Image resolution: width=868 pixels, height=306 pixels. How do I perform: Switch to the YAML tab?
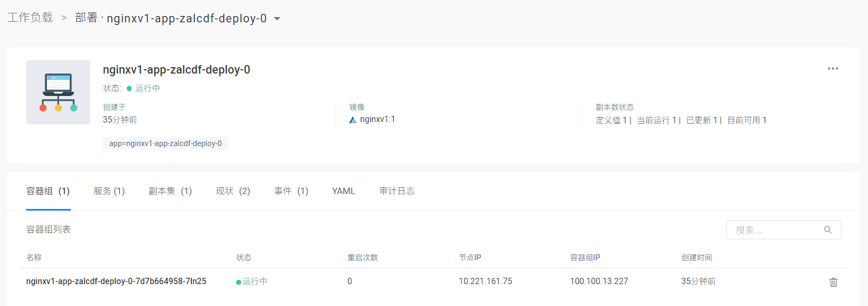344,191
